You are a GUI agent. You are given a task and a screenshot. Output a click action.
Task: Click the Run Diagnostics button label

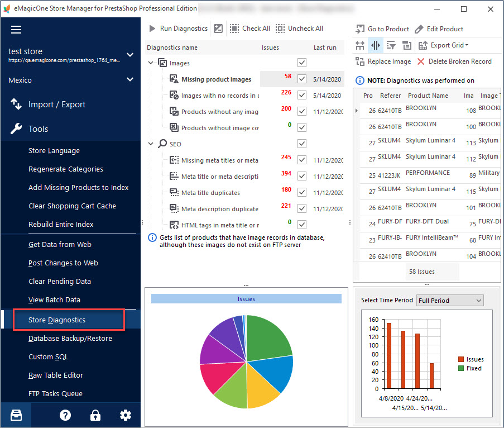[x=184, y=28]
